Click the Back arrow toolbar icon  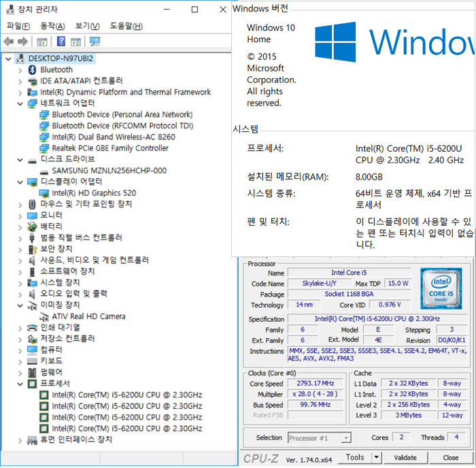click(x=9, y=41)
